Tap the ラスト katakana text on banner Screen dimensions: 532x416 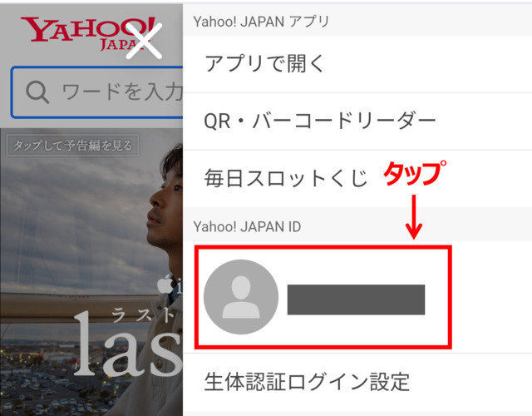143,314
